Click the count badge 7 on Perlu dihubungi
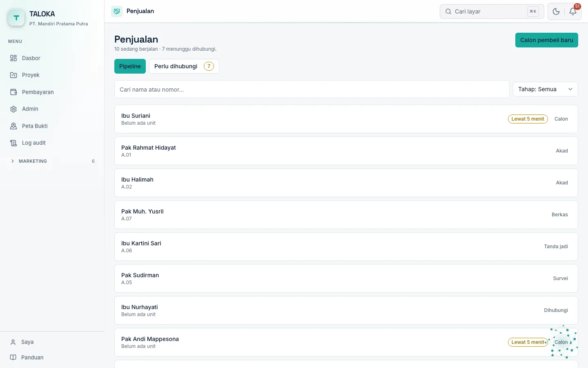The image size is (588, 368). 209,66
